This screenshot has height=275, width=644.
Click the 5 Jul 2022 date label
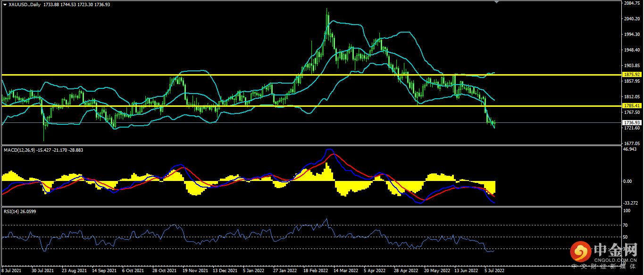495,271
